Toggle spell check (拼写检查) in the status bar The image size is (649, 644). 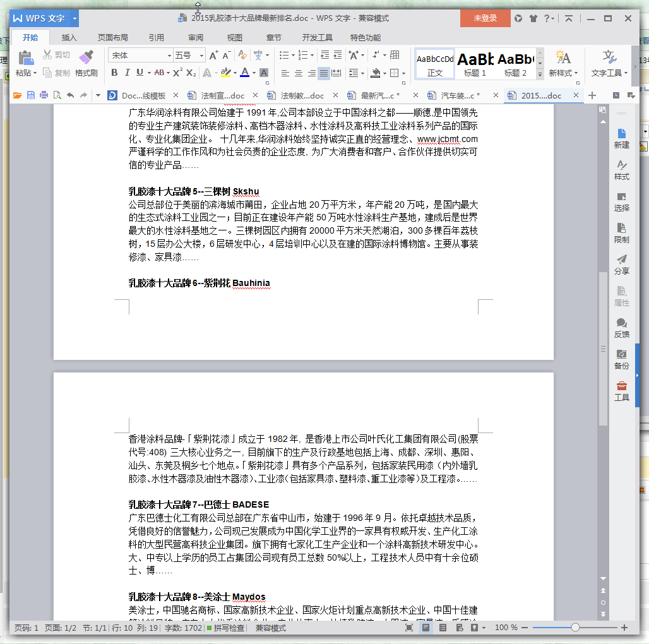pyautogui.click(x=226, y=628)
